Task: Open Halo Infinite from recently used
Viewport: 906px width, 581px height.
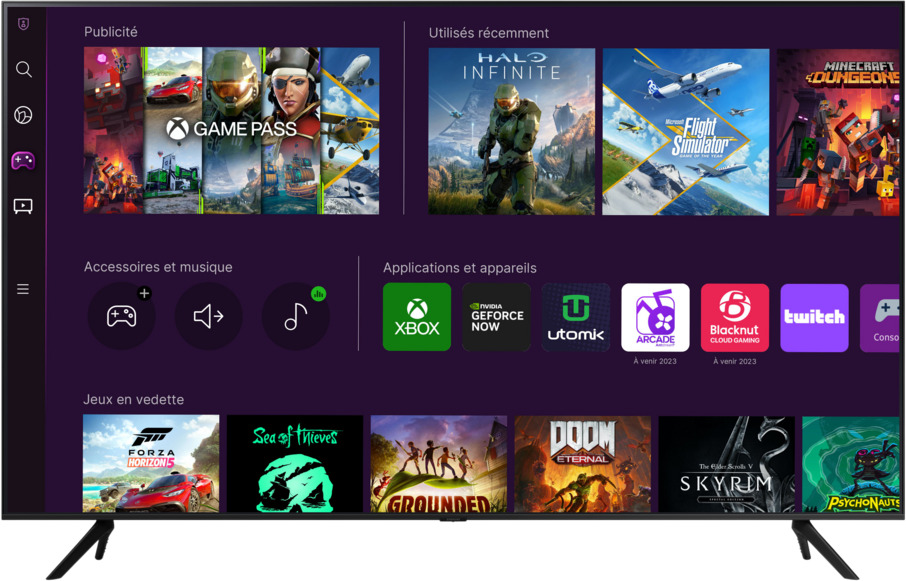Action: point(511,131)
